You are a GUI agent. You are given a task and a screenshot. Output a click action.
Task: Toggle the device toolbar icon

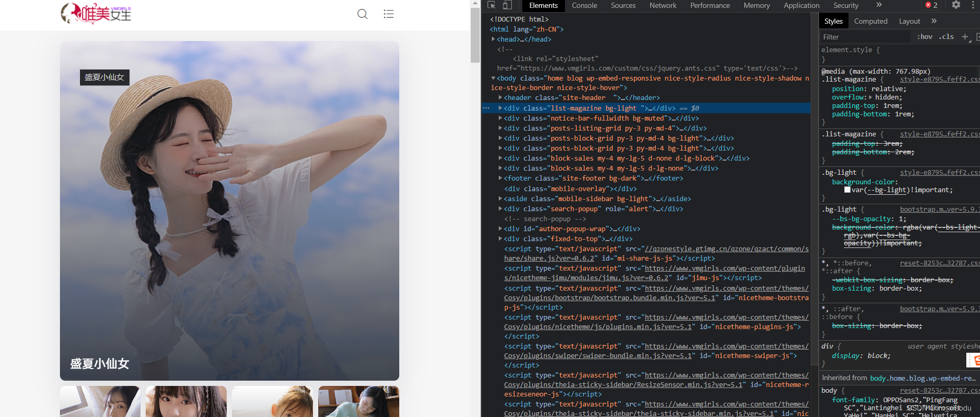[x=507, y=5]
